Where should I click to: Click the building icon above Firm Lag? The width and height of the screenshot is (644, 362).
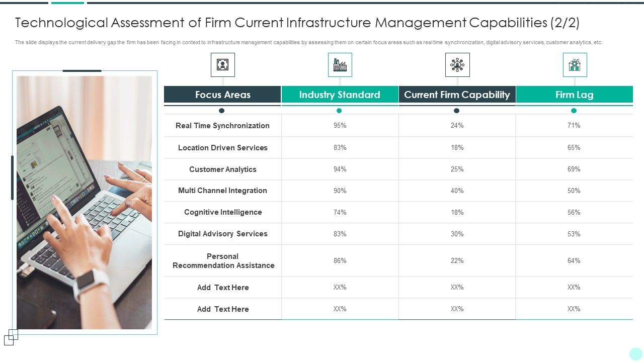click(x=575, y=65)
